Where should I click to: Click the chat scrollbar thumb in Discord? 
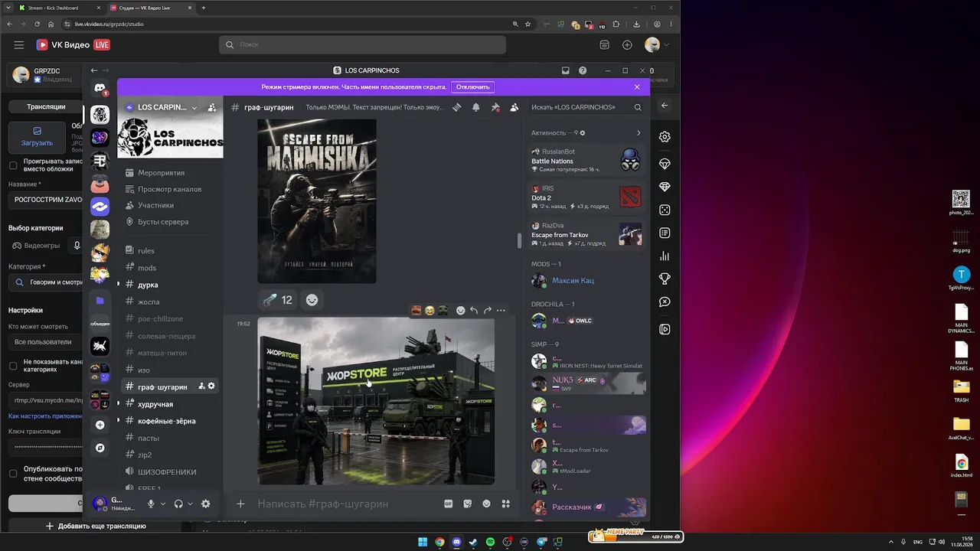click(x=519, y=240)
